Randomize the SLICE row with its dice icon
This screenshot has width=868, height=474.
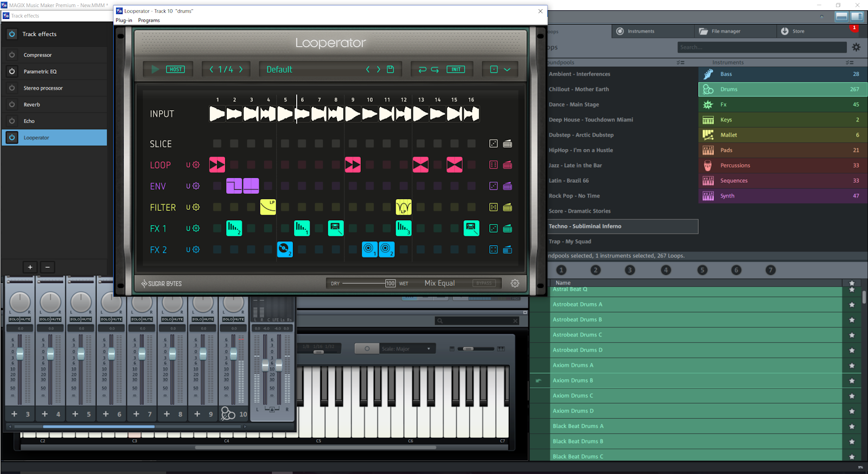[x=493, y=144]
